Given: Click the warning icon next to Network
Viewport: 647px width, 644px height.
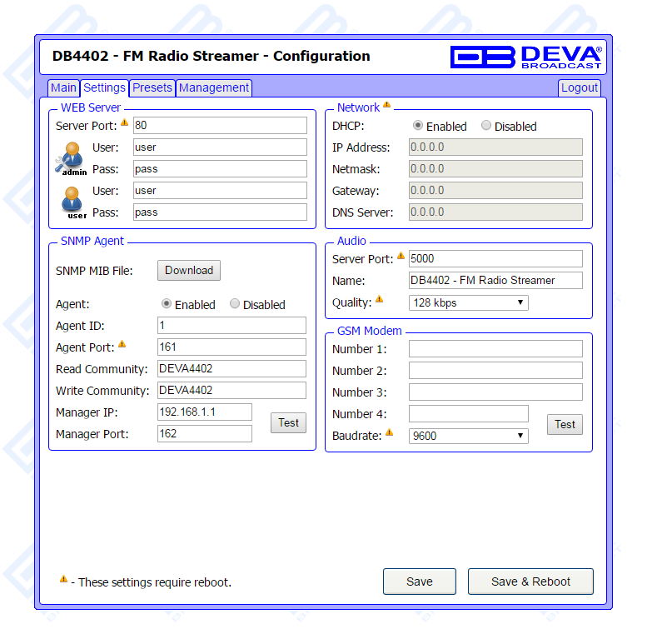Looking at the screenshot, I should [386, 106].
